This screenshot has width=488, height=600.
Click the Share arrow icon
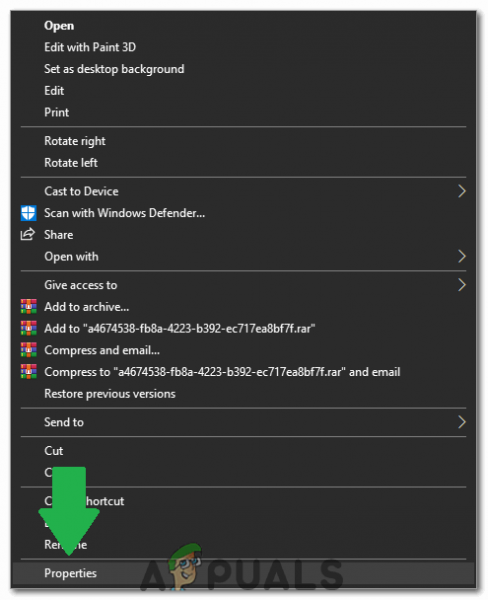(28, 234)
